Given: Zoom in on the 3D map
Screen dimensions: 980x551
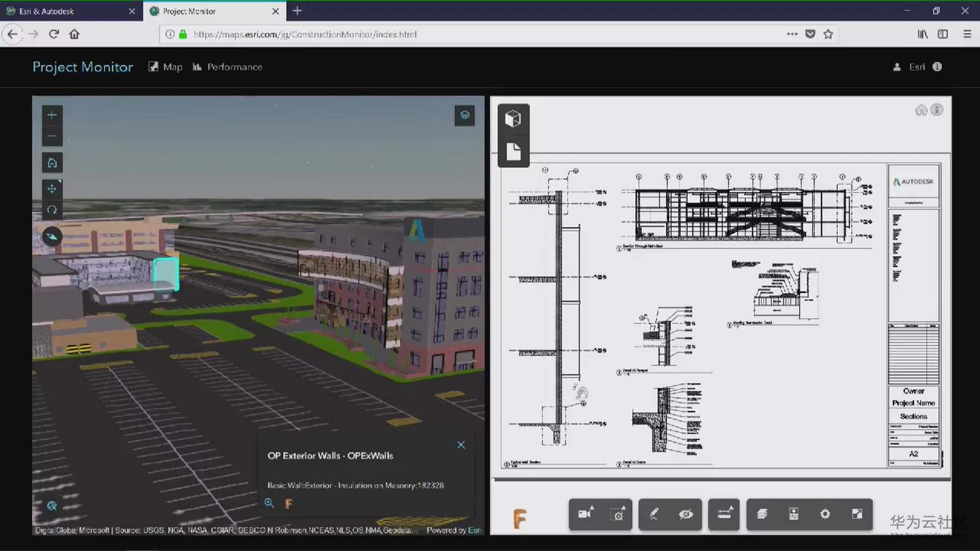Looking at the screenshot, I should point(52,114).
